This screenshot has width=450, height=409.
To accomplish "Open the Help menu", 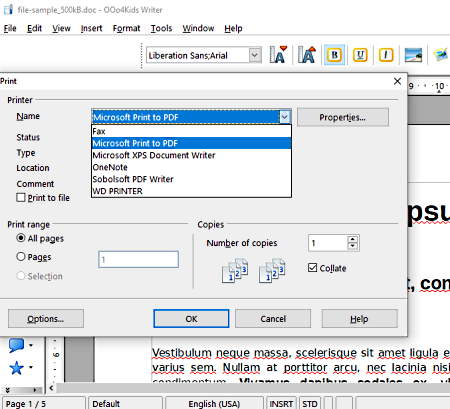I will click(233, 28).
